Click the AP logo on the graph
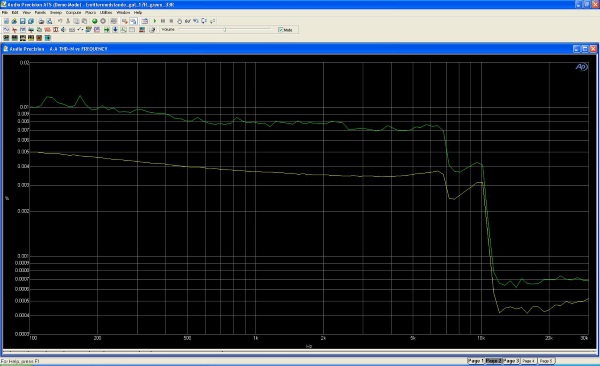The height and width of the screenshot is (366, 600). pos(581,67)
